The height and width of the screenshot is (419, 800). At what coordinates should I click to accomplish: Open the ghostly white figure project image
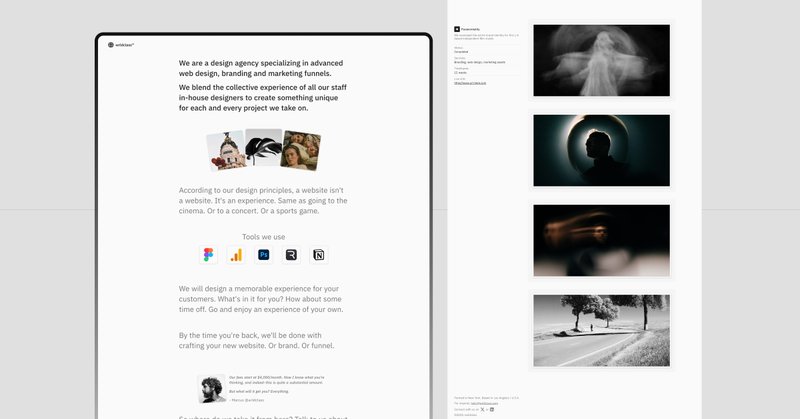tap(602, 60)
